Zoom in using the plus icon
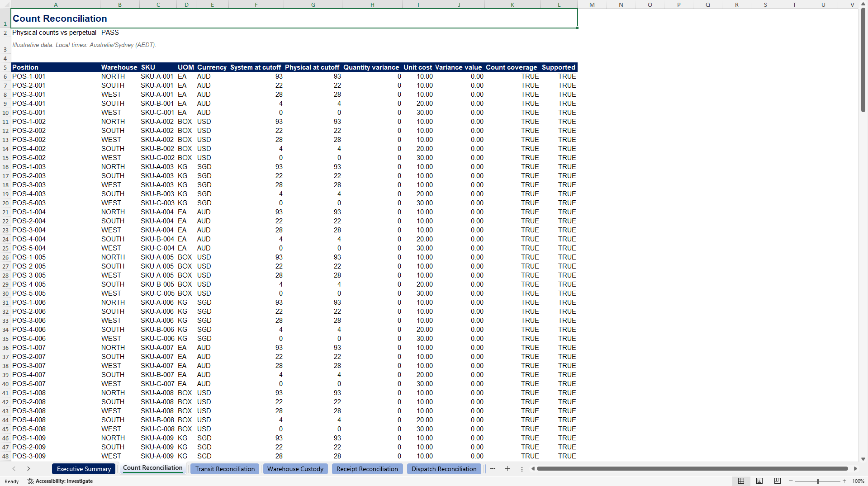The image size is (868, 486). tap(844, 481)
